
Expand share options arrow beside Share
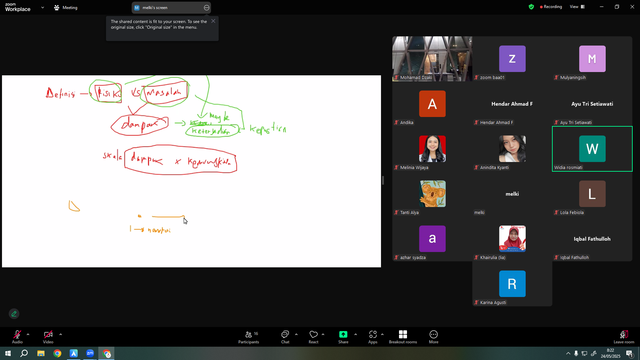point(355,334)
